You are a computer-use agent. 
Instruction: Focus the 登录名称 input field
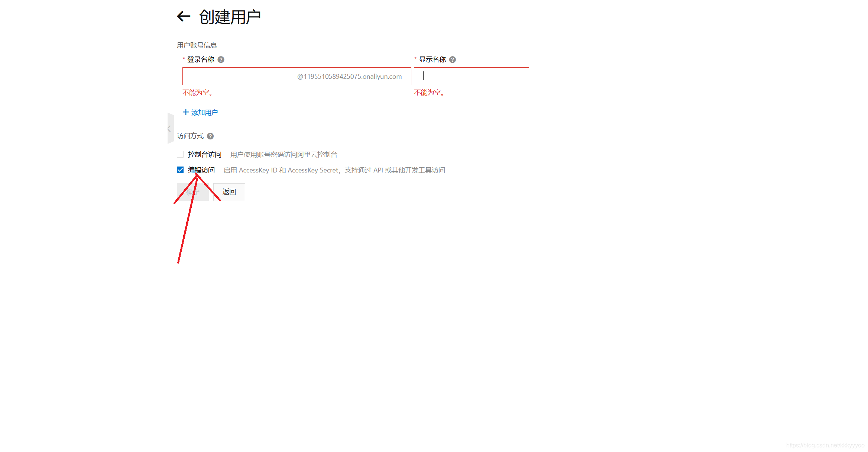pos(297,76)
